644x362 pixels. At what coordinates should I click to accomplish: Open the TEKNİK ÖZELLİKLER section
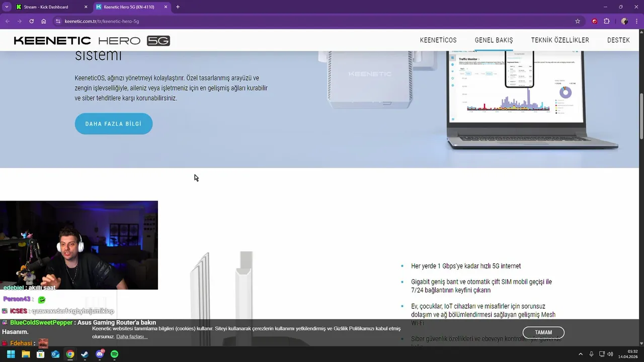click(x=560, y=40)
